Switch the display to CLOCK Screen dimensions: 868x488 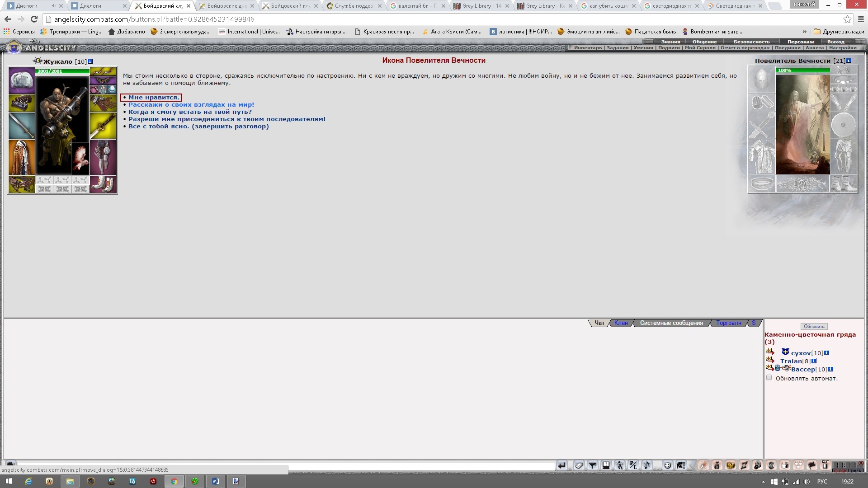(840, 471)
